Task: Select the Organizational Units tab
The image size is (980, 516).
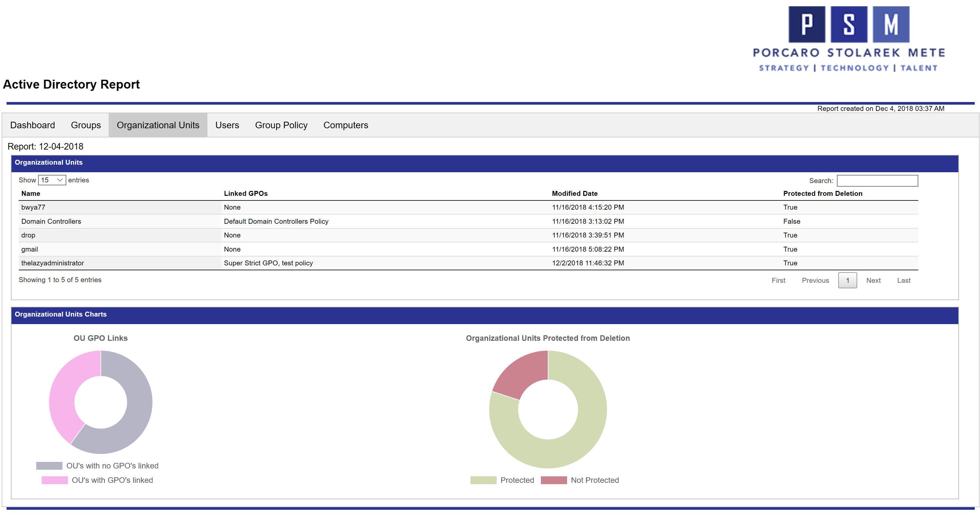Action: [x=158, y=125]
